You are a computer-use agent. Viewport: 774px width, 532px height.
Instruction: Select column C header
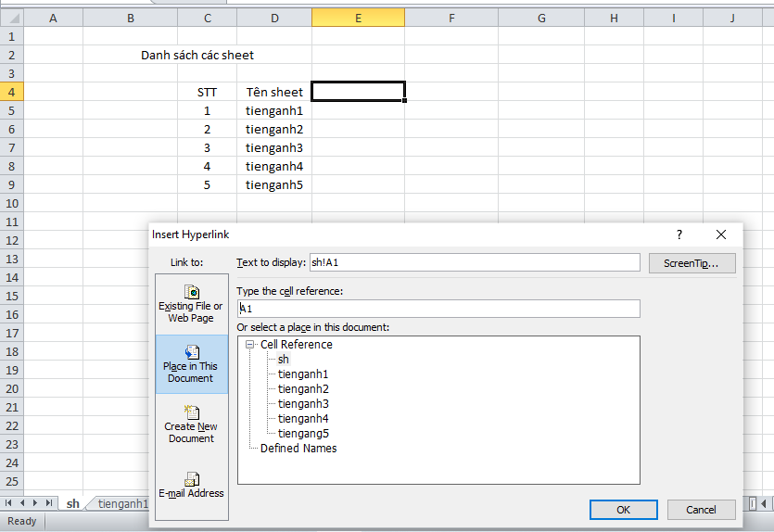(x=208, y=19)
